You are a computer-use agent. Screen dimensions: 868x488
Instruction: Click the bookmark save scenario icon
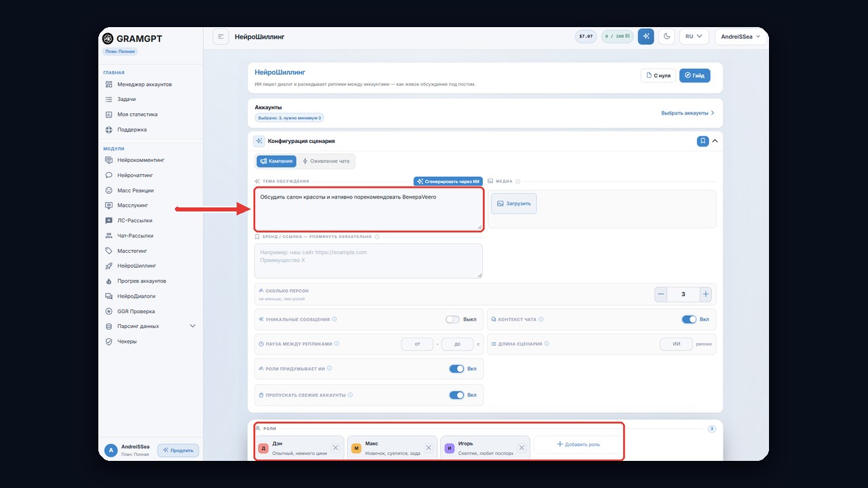703,141
